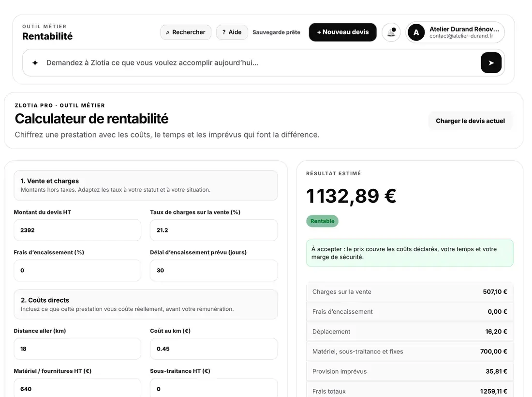Click the 2. Coûts directs section header

coord(146,305)
